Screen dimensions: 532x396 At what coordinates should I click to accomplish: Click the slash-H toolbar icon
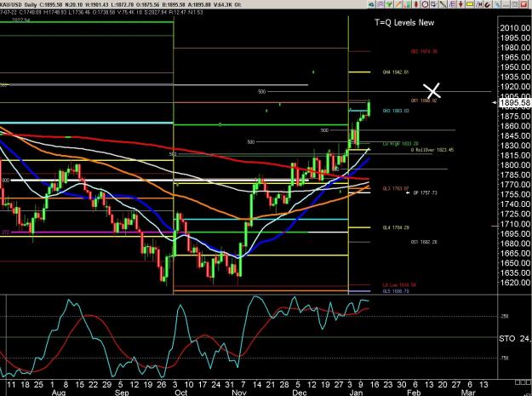[x=478, y=4]
